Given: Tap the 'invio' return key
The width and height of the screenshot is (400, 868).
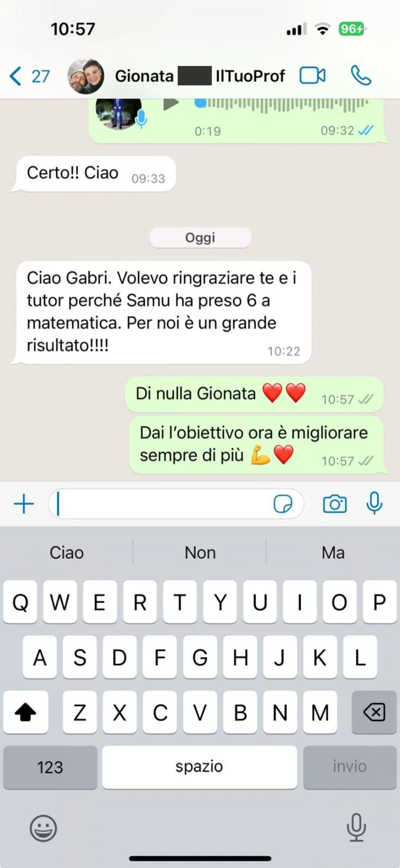Looking at the screenshot, I should (350, 767).
